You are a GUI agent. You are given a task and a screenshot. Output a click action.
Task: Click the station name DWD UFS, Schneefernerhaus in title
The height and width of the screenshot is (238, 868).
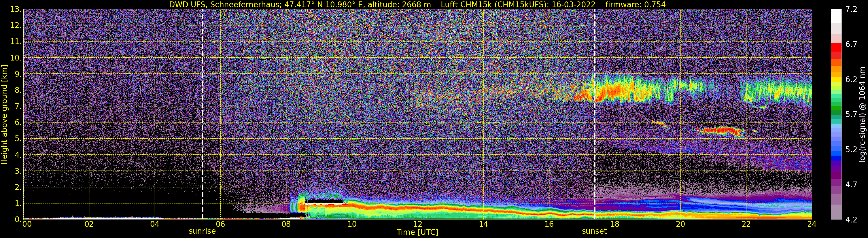point(225,5)
